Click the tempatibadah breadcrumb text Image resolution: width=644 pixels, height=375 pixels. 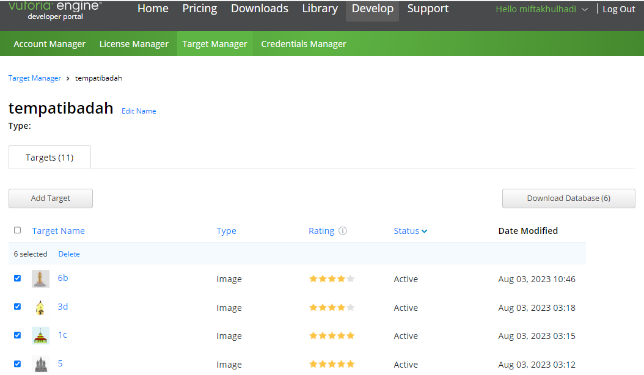[99, 78]
